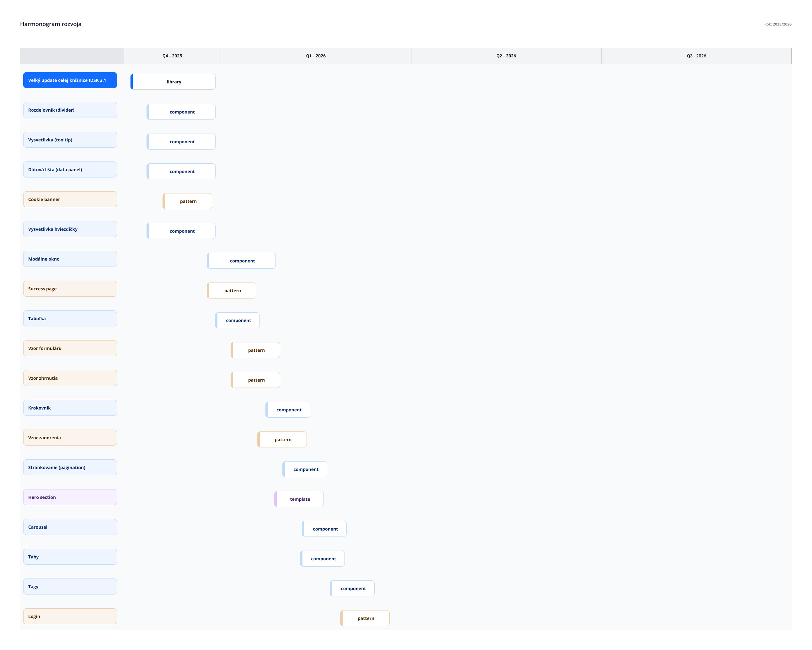812x650 pixels.
Task: Open the Q4 - 2025 column header
Action: 172,56
